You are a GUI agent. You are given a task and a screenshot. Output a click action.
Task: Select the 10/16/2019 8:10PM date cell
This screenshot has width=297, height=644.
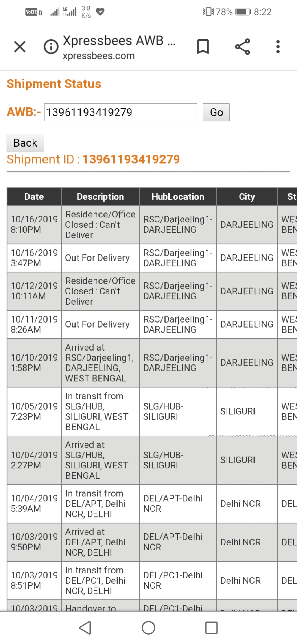34,224
